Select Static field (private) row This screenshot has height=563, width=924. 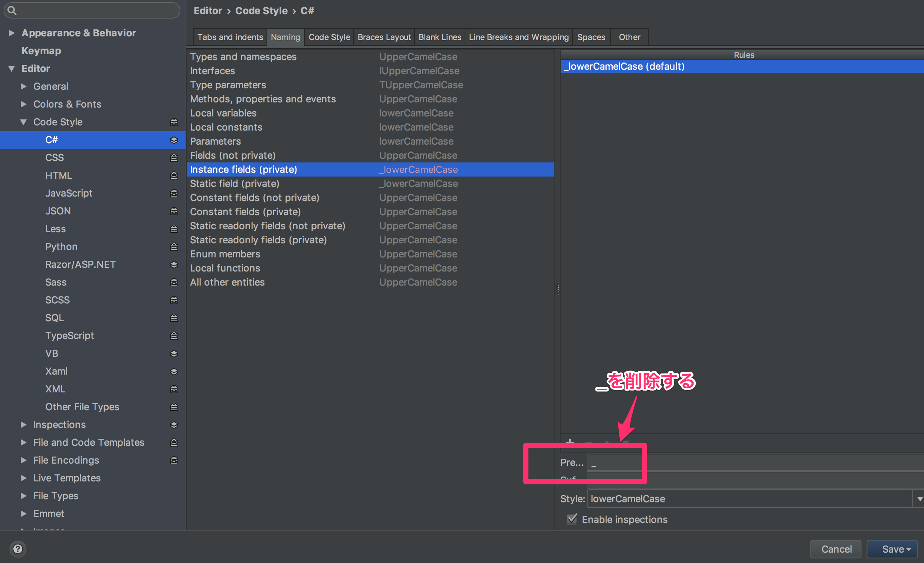(x=370, y=184)
